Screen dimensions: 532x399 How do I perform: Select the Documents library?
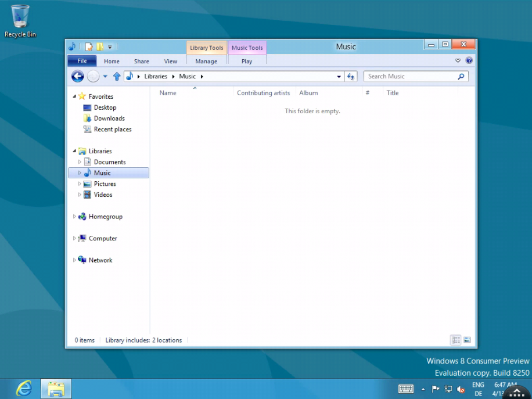[110, 162]
